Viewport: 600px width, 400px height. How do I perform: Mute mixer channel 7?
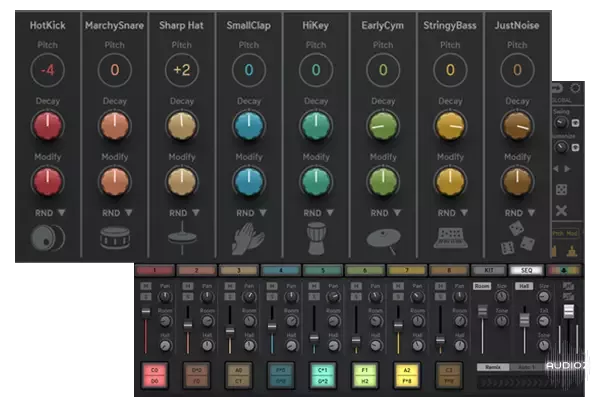(x=398, y=286)
